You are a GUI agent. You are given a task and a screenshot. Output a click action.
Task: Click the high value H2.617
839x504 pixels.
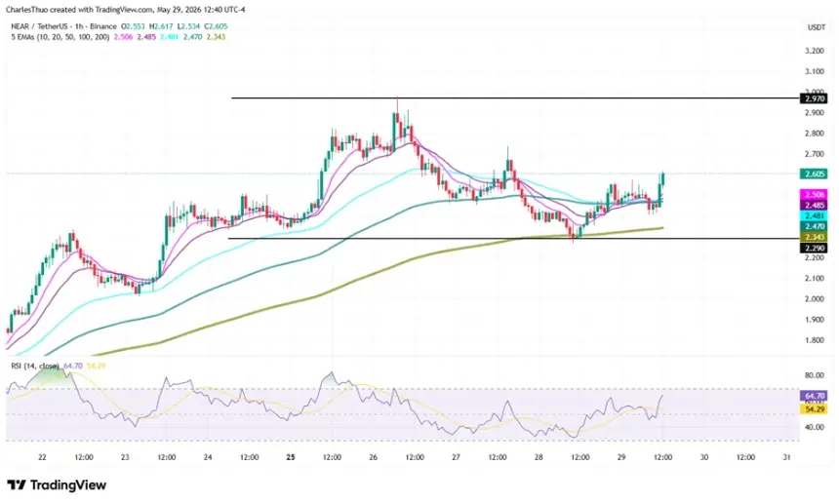[162, 26]
